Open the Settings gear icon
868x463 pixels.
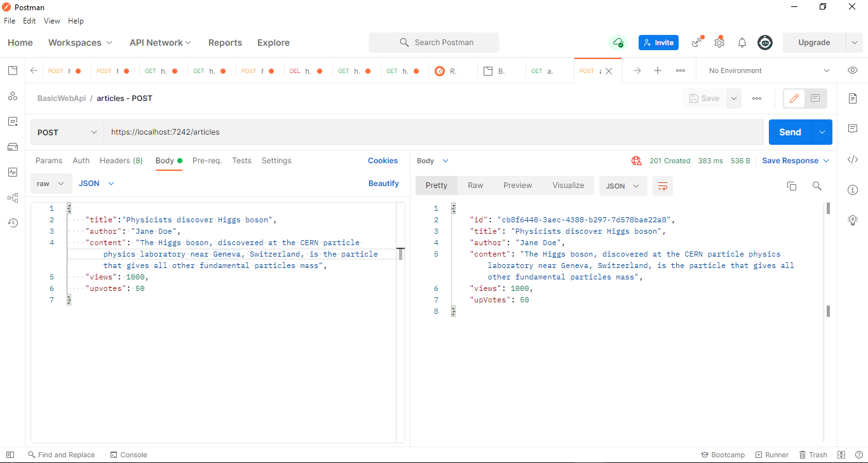pos(719,43)
